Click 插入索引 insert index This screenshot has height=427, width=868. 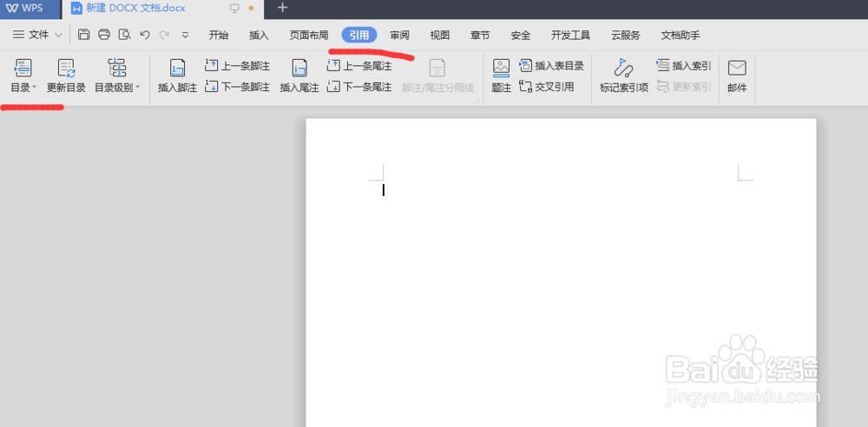[684, 66]
